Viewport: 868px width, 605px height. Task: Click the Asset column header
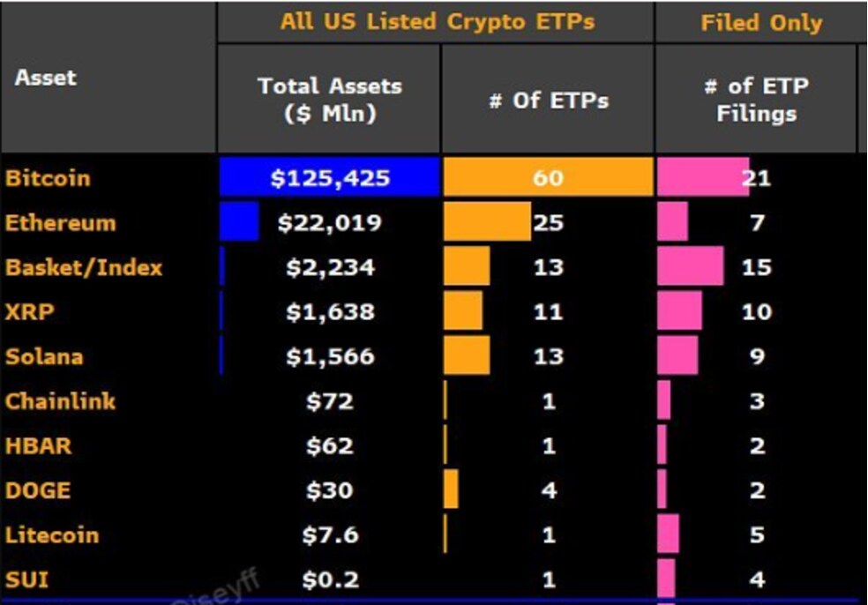pyautogui.click(x=45, y=78)
